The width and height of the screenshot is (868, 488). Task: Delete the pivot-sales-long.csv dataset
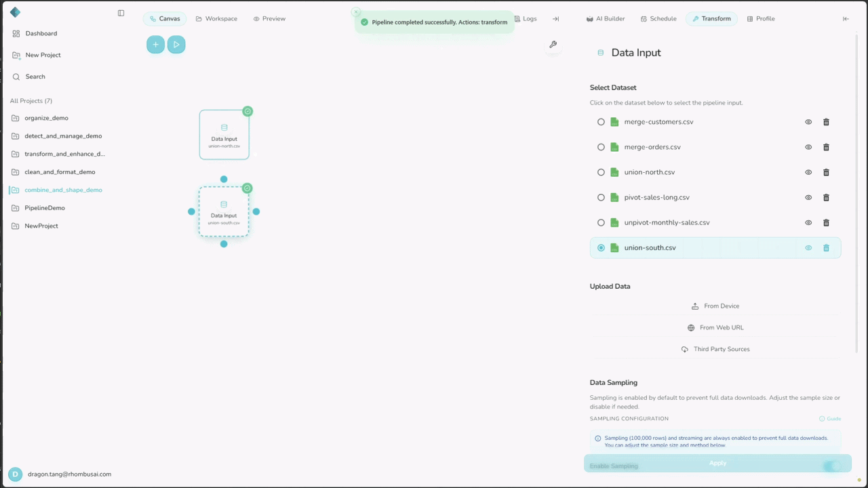(x=826, y=197)
